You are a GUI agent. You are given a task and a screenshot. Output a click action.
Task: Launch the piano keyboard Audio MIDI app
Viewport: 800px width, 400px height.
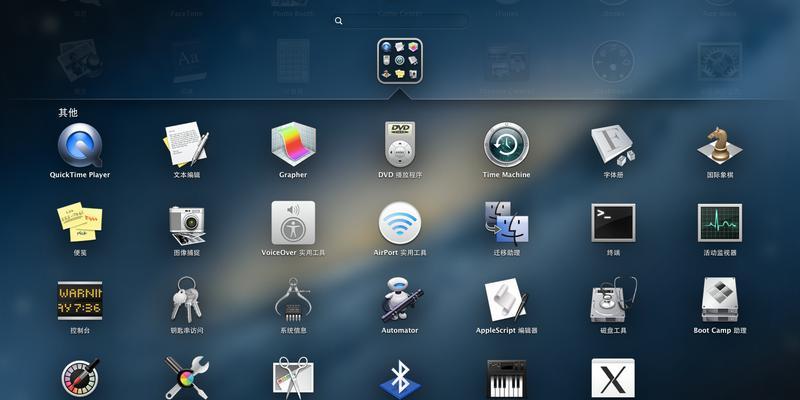pos(506,379)
